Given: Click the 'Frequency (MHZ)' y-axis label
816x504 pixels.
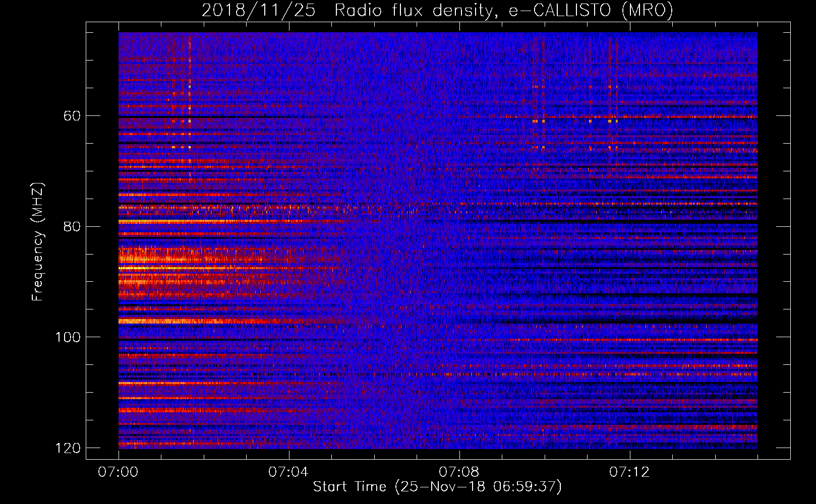Looking at the screenshot, I should [38, 241].
